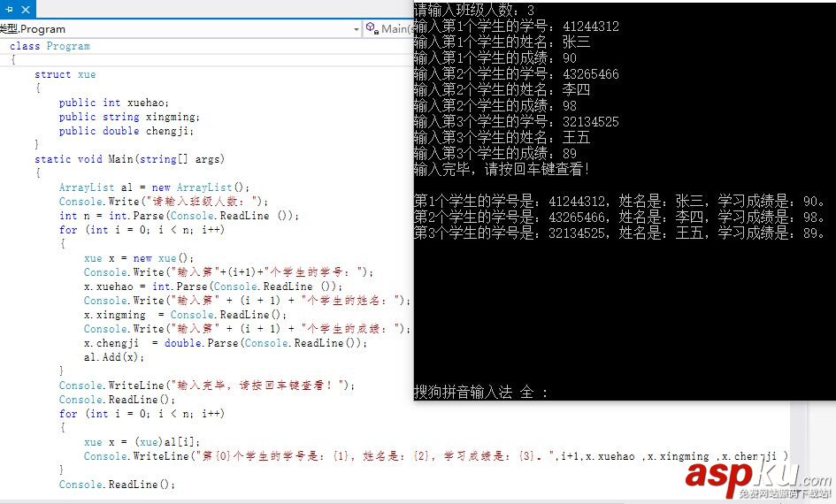The image size is (836, 504).
Task: Click console line '请输入班级人数：3'
Action: [x=474, y=10]
